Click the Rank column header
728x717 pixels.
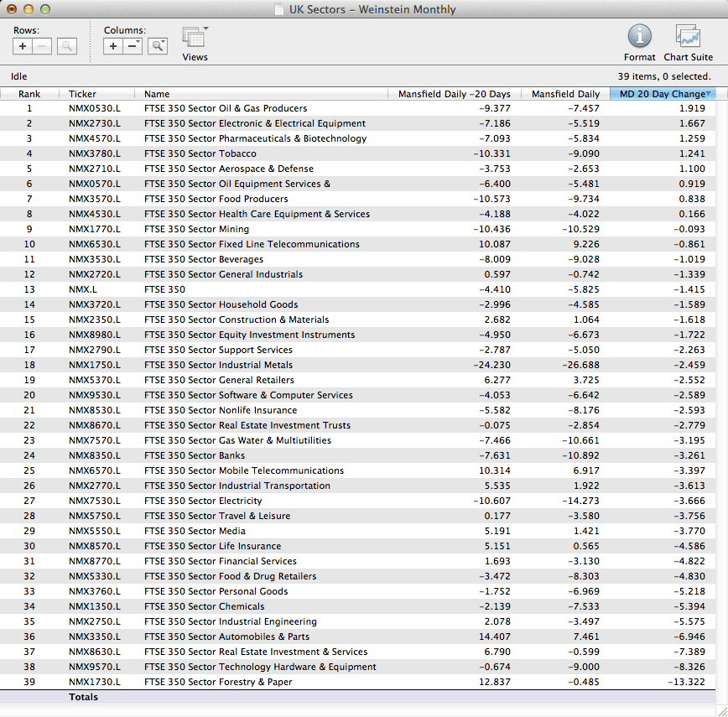(29, 94)
